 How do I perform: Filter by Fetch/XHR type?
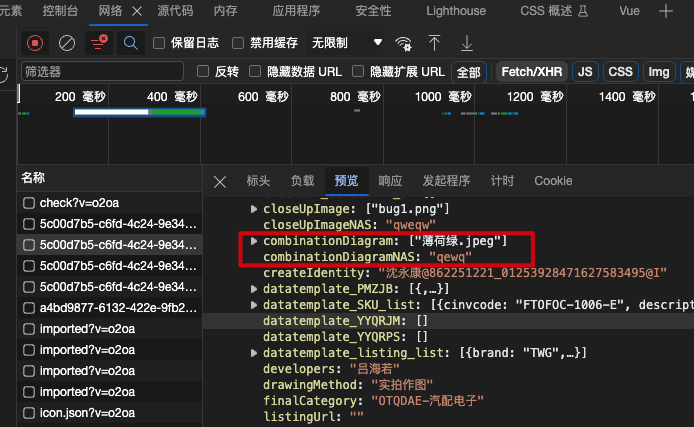coord(532,72)
